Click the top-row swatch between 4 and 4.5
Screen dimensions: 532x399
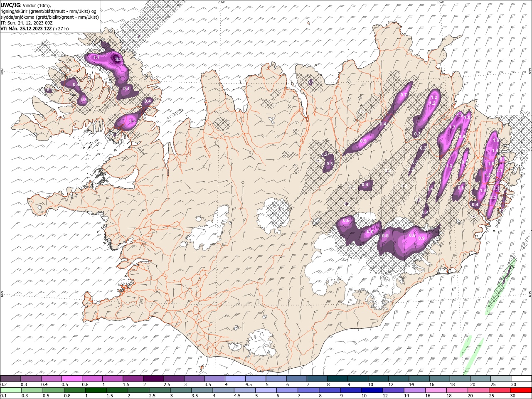point(235,379)
